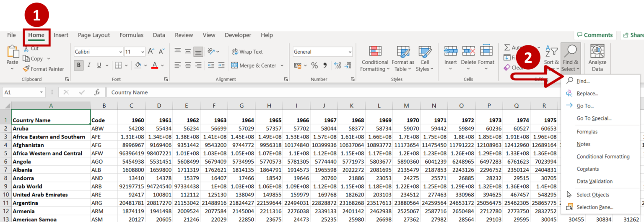
Task: Choose Replace in the Find & Select menu
Action: [x=587, y=94]
